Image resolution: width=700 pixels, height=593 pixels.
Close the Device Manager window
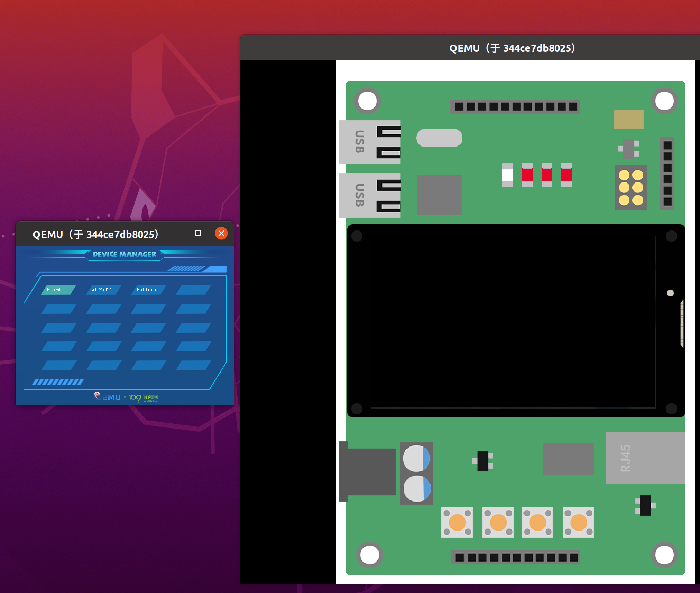[221, 234]
